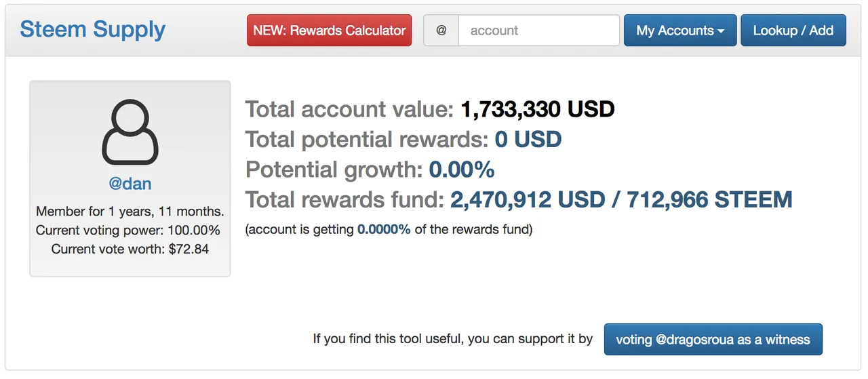The height and width of the screenshot is (379, 868).
Task: Click the caret arrow on My Accounts
Action: (x=721, y=31)
